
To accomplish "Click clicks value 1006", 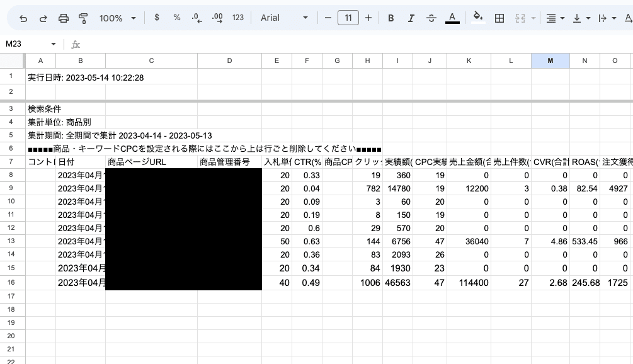I will coord(367,283).
